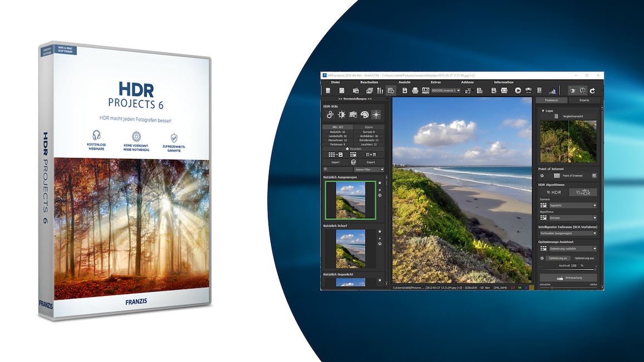Open the histogram view from the toolbar

point(552,89)
